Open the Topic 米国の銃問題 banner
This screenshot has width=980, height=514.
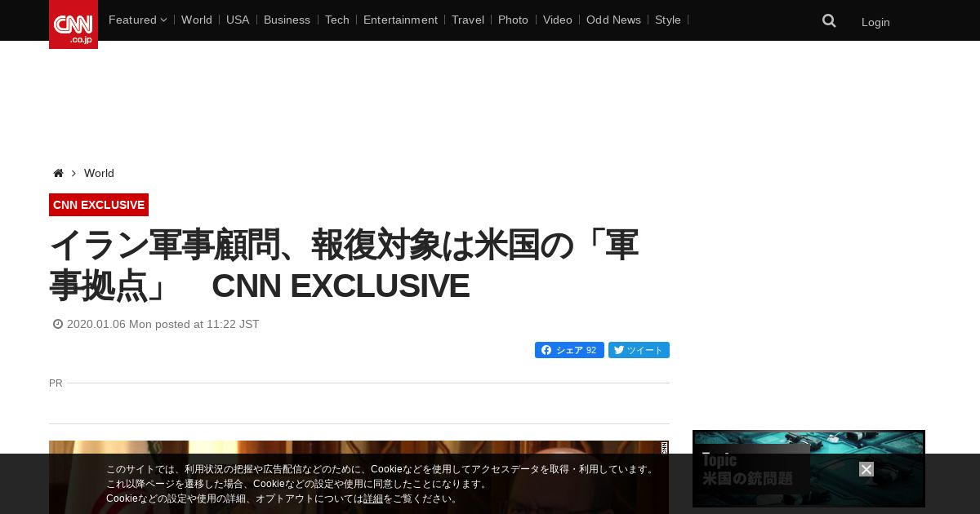point(808,469)
